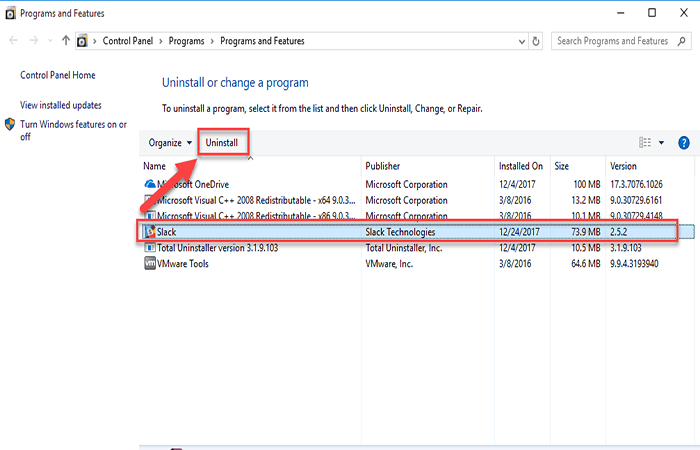Click the Programs and Features title bar icon
Viewport: 700px width, 450px height.
(10, 14)
